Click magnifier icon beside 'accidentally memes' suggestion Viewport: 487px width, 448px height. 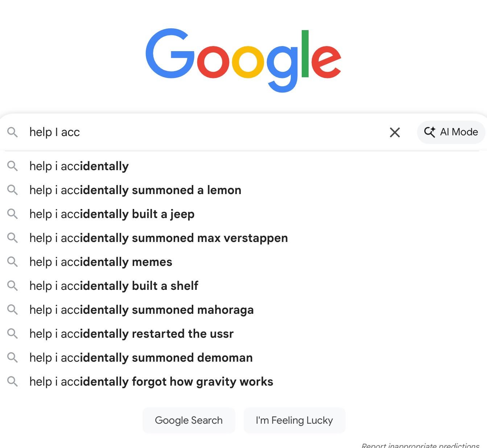[12, 262]
